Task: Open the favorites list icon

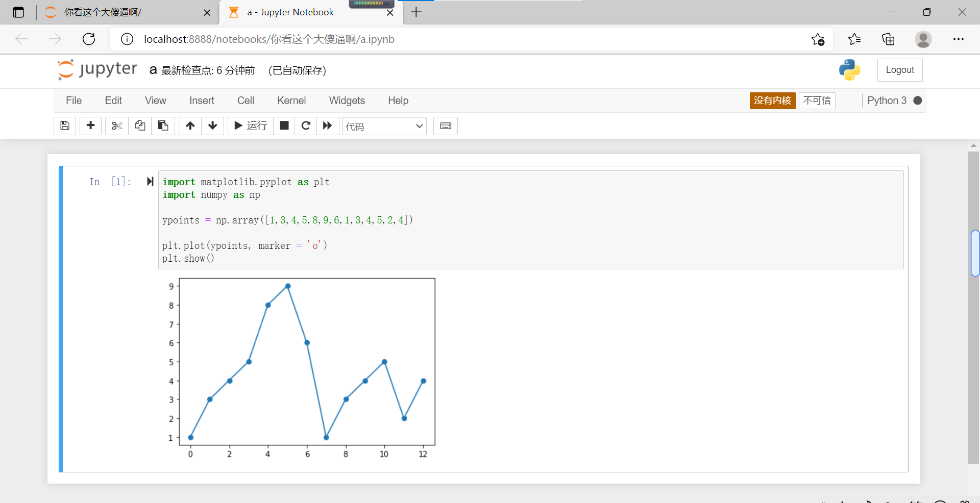Action: click(x=854, y=39)
